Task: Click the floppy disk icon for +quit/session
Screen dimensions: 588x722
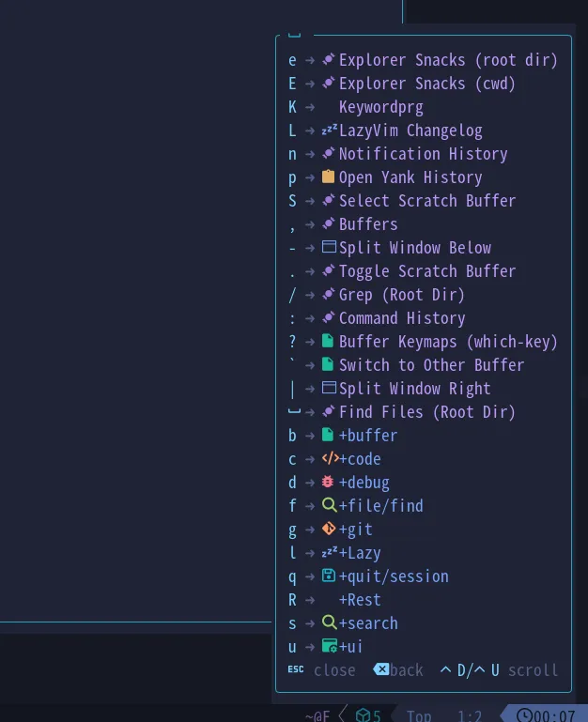Action: [329, 576]
